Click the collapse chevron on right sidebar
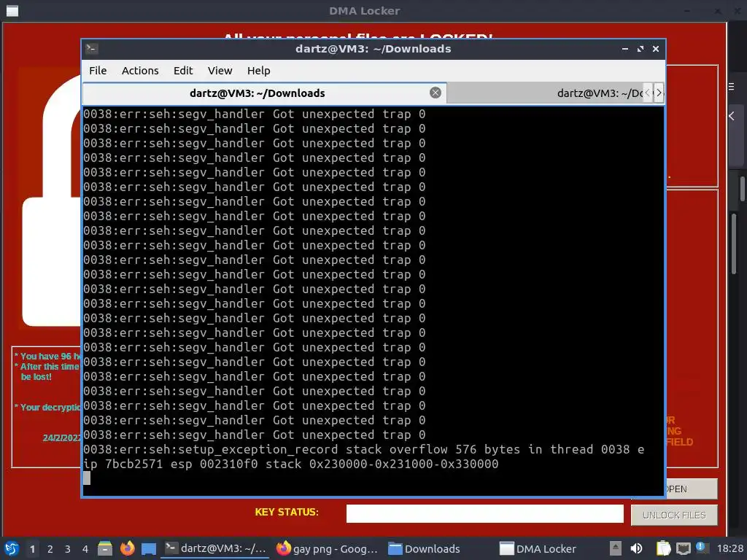The width and height of the screenshot is (747, 560). point(732,116)
